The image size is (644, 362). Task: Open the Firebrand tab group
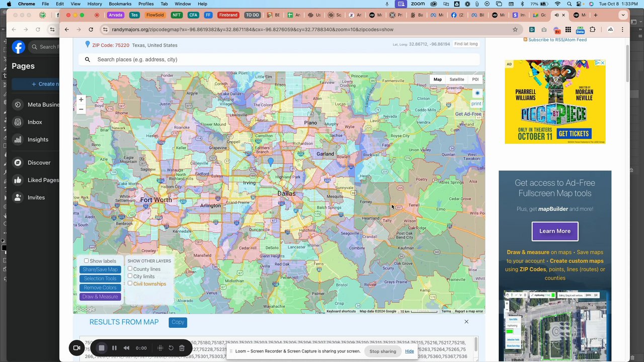[x=228, y=15]
